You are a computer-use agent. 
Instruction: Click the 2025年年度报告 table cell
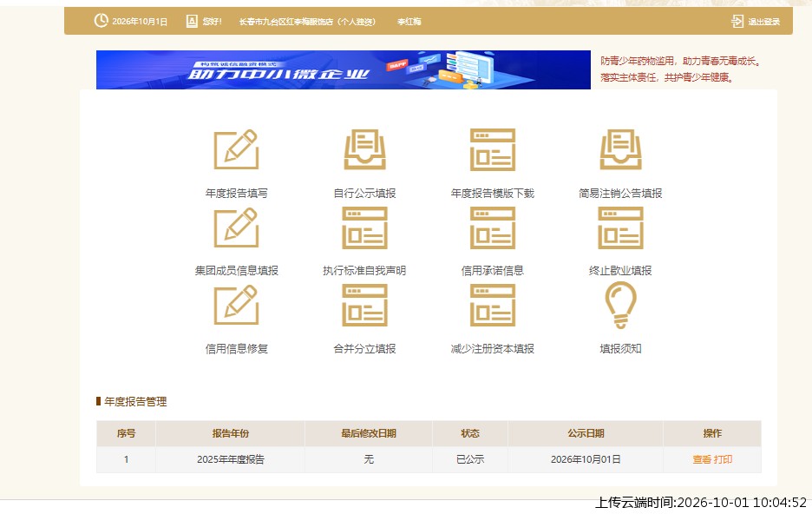click(x=231, y=459)
